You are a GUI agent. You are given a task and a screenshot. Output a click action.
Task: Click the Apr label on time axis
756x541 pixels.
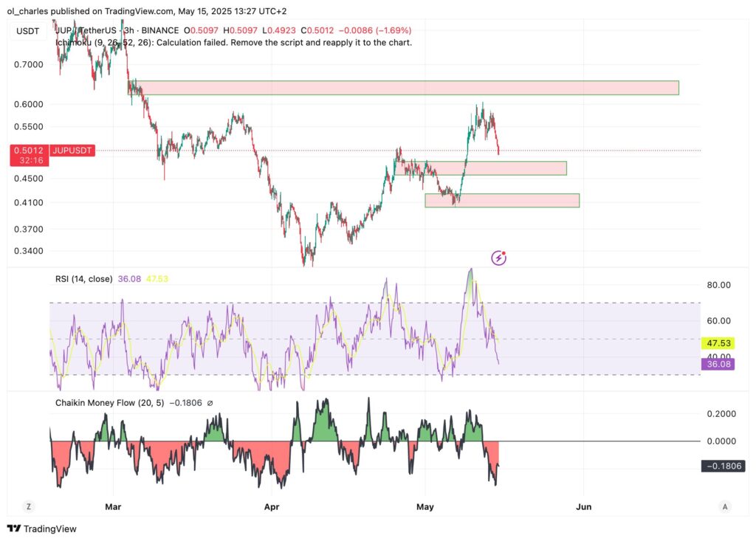(x=272, y=507)
